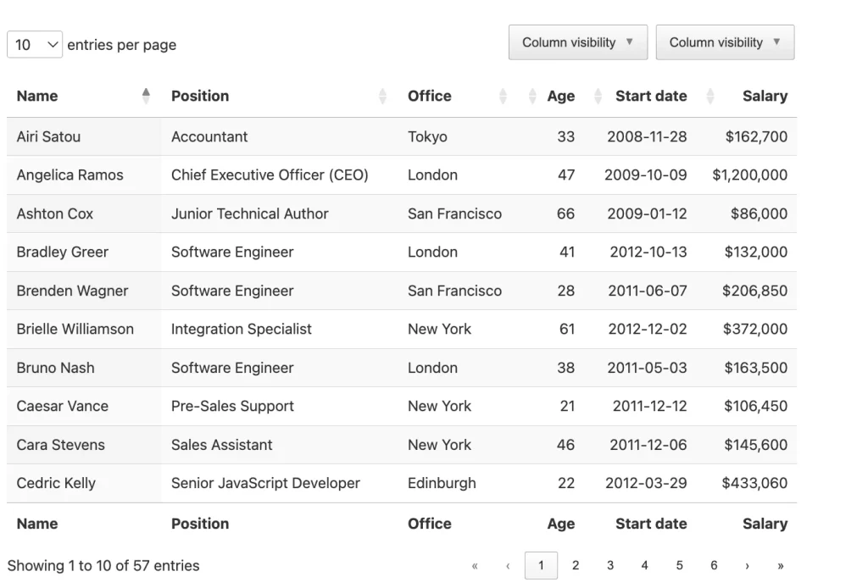
Task: Jump to page 6 of results
Action: click(713, 565)
